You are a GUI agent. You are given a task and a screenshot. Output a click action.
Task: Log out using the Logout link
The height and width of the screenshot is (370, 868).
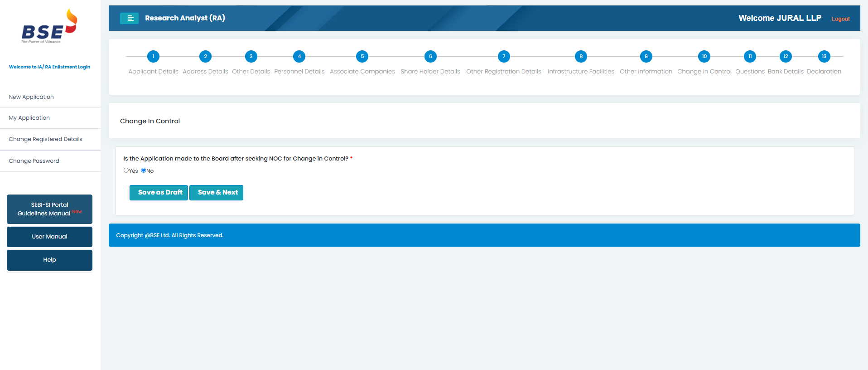coord(840,19)
